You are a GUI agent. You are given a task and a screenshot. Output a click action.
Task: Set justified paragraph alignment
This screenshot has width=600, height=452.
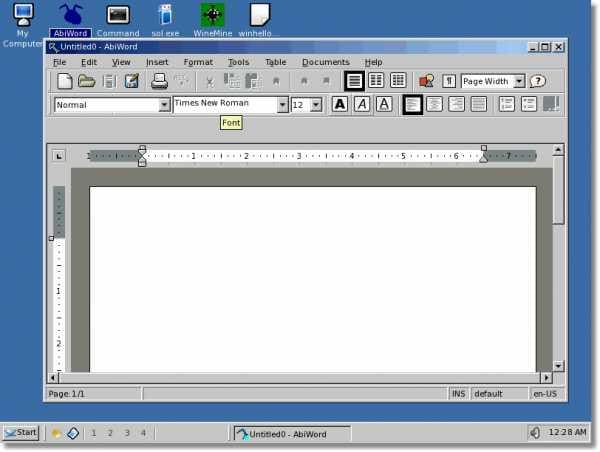coord(479,104)
